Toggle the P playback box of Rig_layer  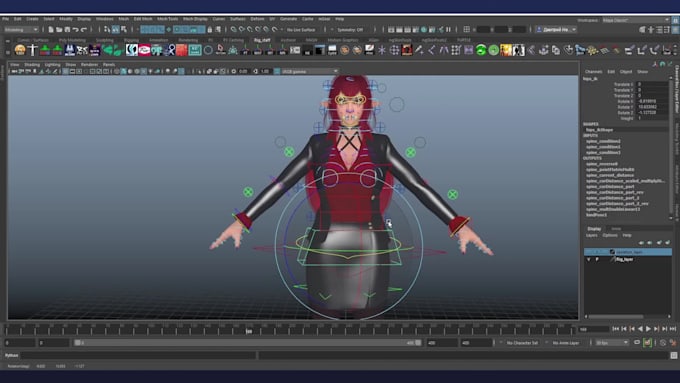(x=597, y=259)
